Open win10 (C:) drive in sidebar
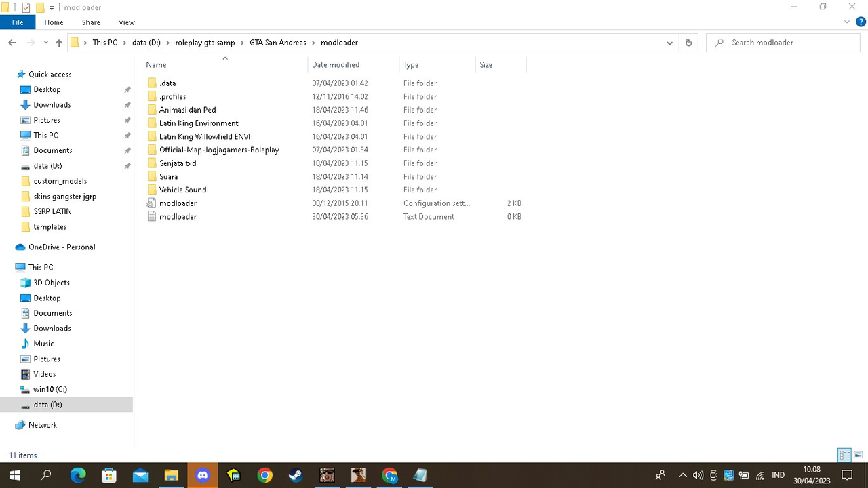The width and height of the screenshot is (868, 488). click(50, 390)
